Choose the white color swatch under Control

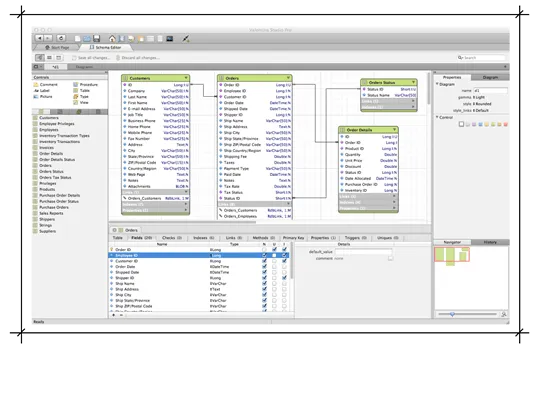[x=461, y=124]
